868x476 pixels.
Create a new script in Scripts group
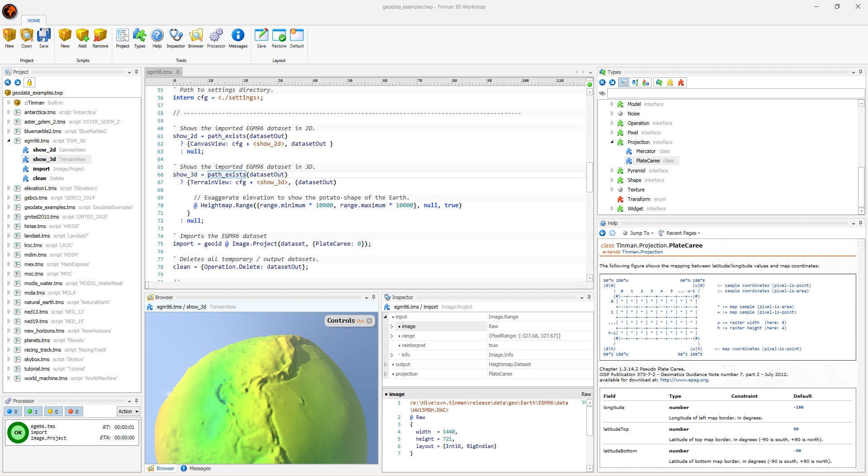pos(65,38)
